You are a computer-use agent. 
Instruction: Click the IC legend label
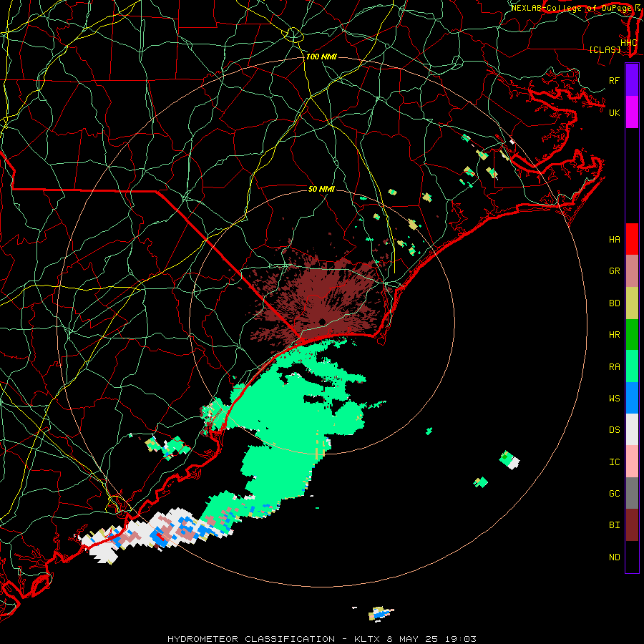(x=614, y=462)
